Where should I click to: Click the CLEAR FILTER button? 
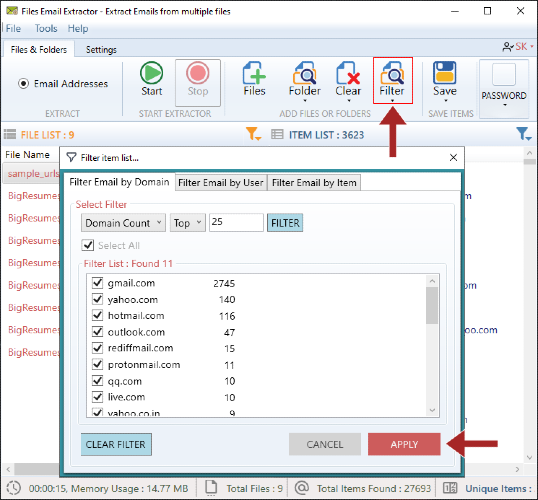[116, 444]
